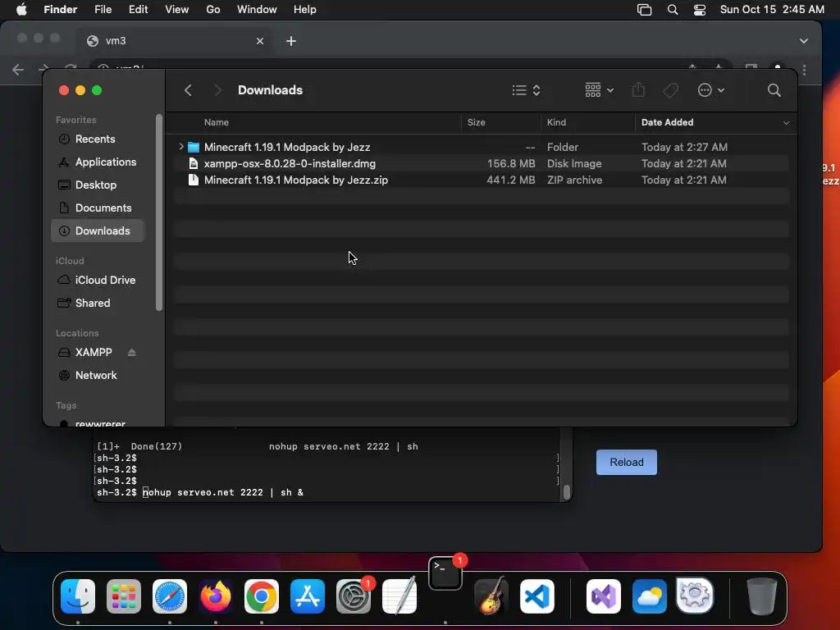Open the View menu
This screenshot has width=840, height=630.
177,10
